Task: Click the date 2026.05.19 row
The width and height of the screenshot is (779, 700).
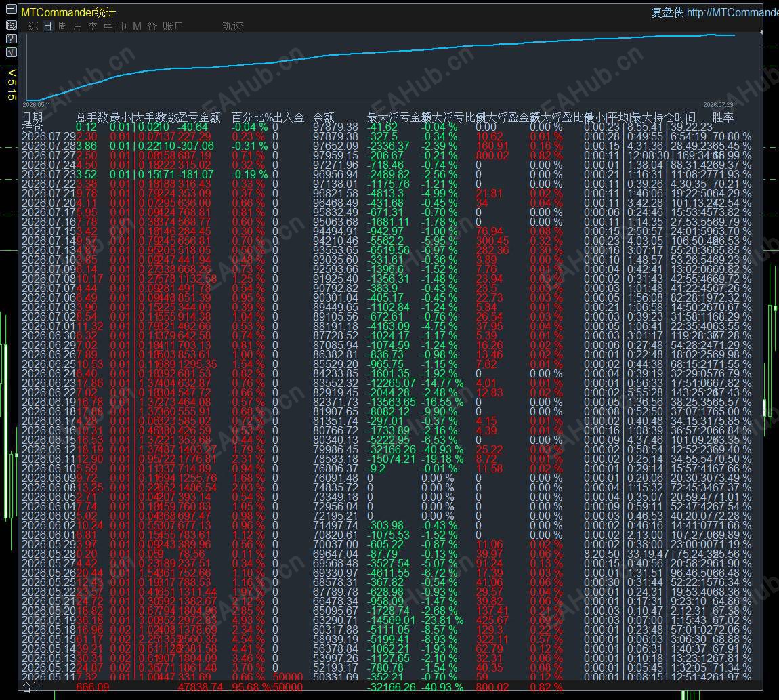Action: click(x=49, y=620)
